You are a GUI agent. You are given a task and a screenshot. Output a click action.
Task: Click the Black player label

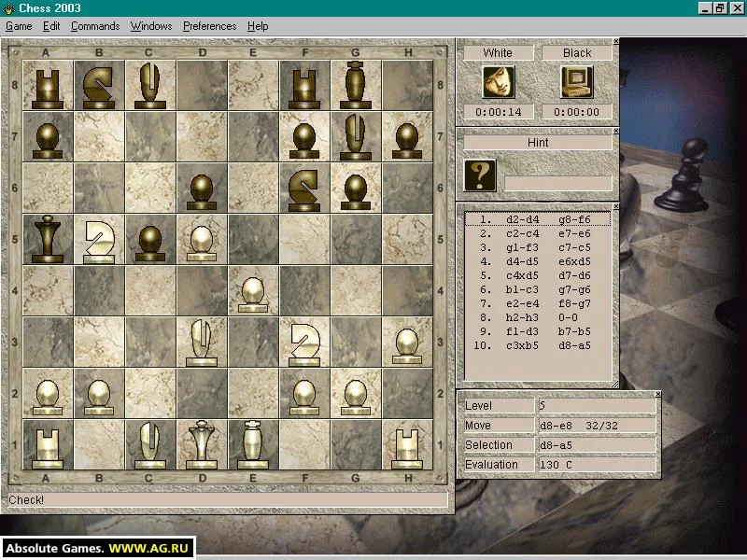click(x=577, y=53)
